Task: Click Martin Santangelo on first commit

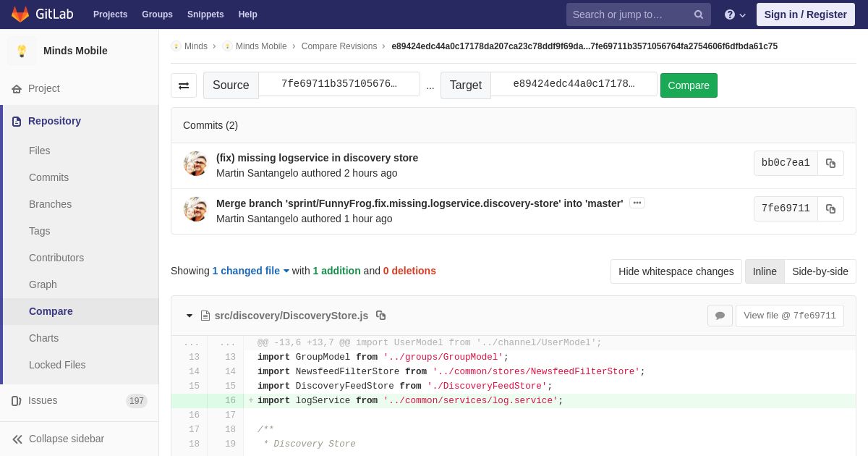Action: (x=257, y=173)
